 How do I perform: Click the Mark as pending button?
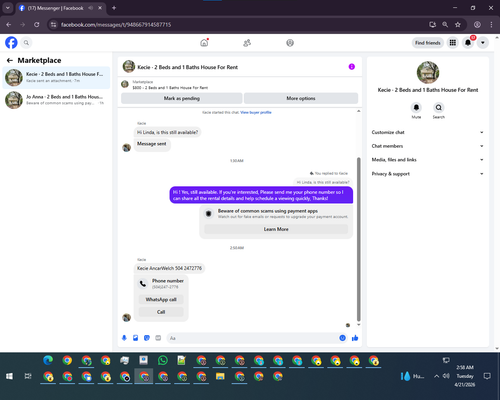182,98
